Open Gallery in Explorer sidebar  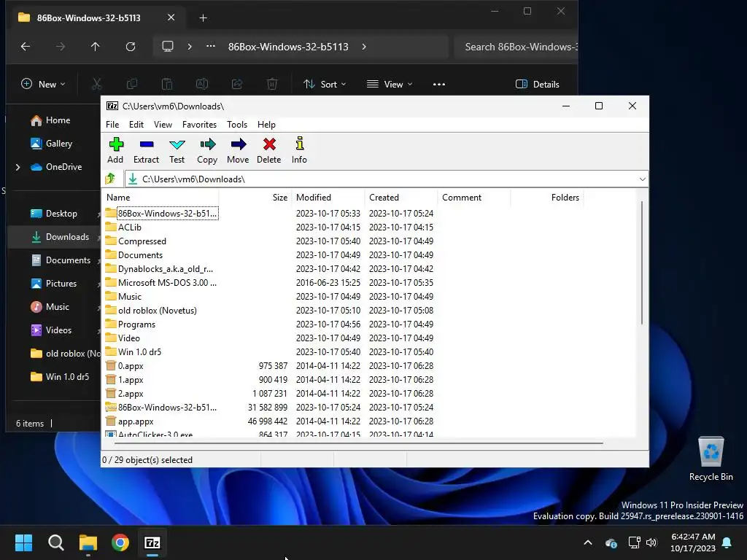point(51,144)
